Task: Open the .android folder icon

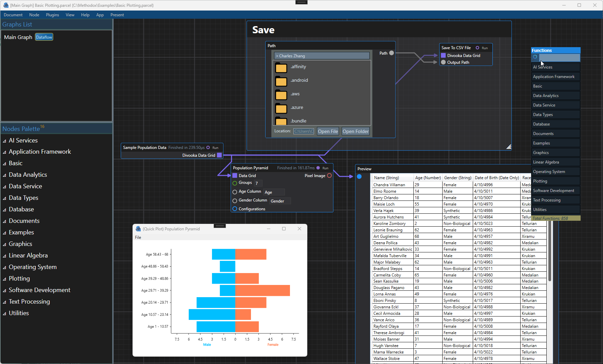Action: click(281, 81)
